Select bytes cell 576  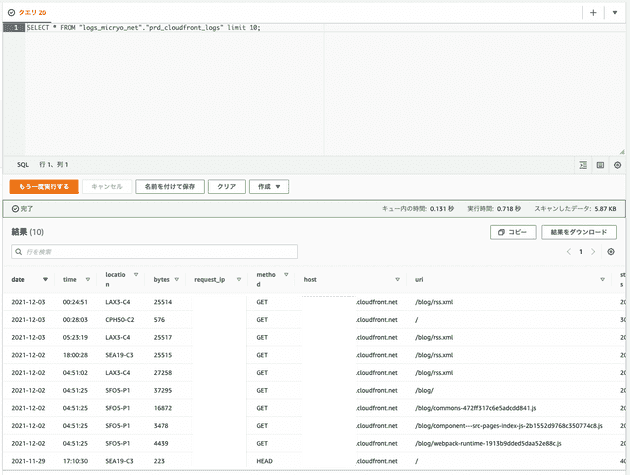(159, 320)
